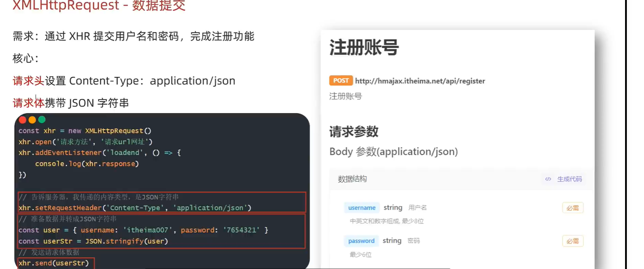Select the username parameter tag
Screen dimensions: 644x269
pyautogui.click(x=362, y=208)
